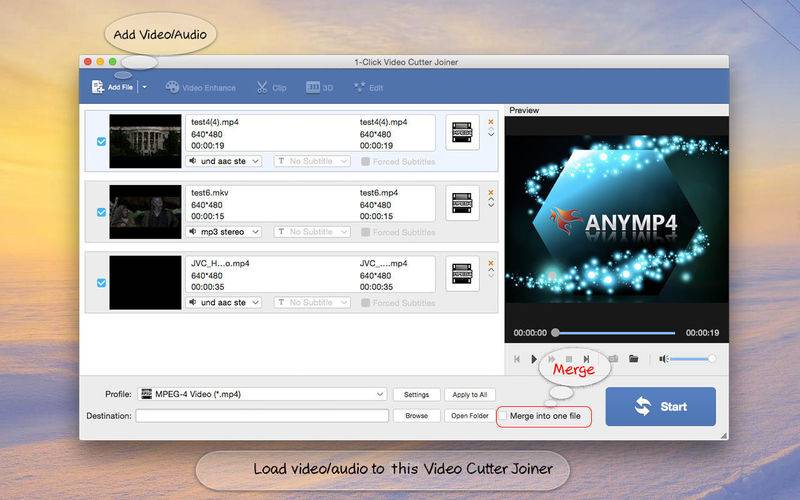Viewport: 800px width, 500px height.
Task: Move test6.mkv up in list
Action: coord(491,199)
